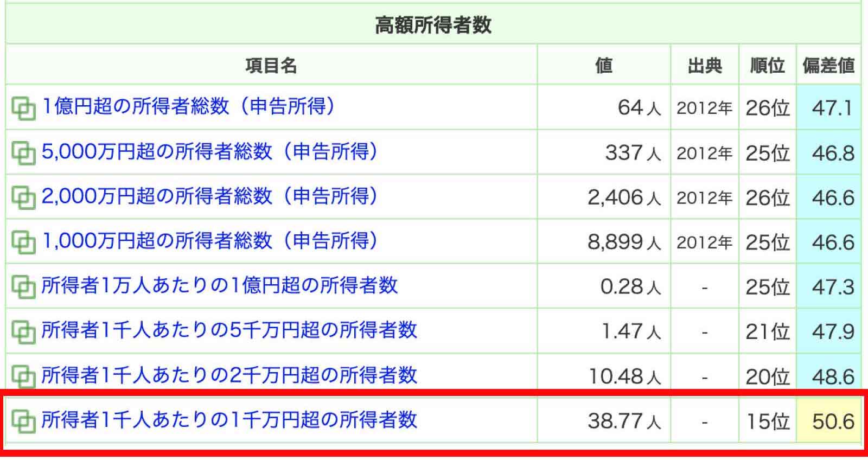868x460 pixels.
Task: Open link 1億円超の所得者総数（申告所得）
Action: coord(189,106)
